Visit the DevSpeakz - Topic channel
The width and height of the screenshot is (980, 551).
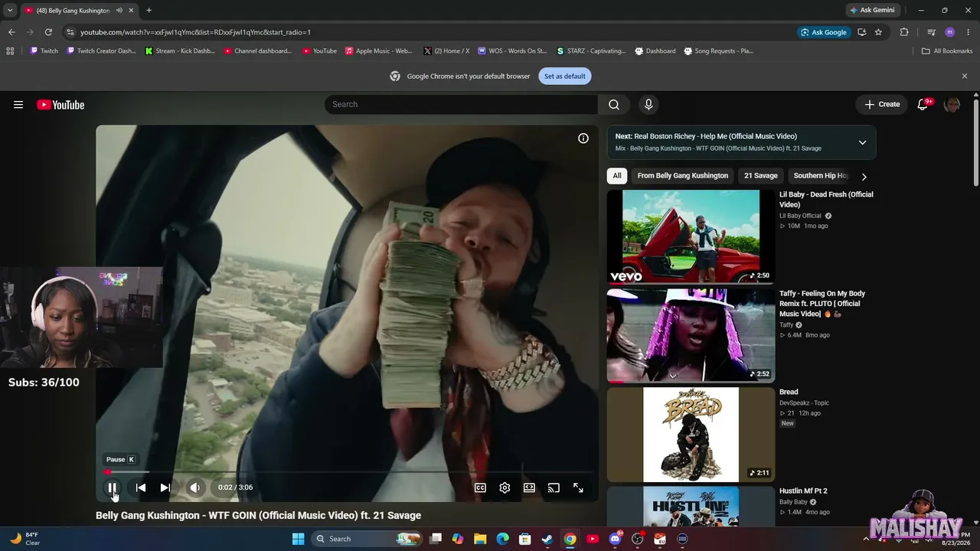[804, 403]
